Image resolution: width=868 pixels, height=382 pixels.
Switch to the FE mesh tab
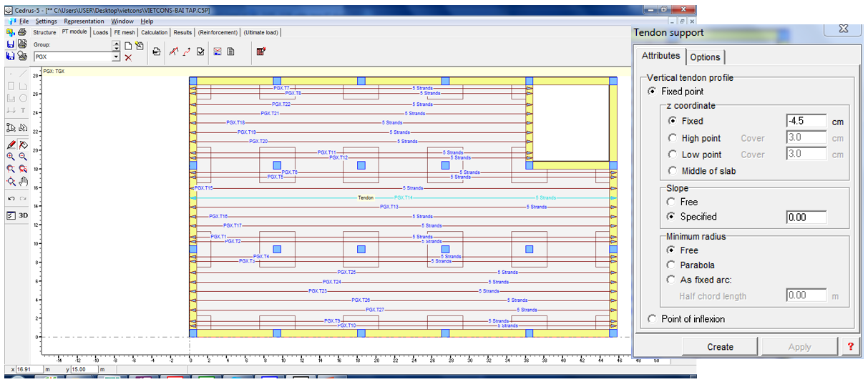(125, 32)
